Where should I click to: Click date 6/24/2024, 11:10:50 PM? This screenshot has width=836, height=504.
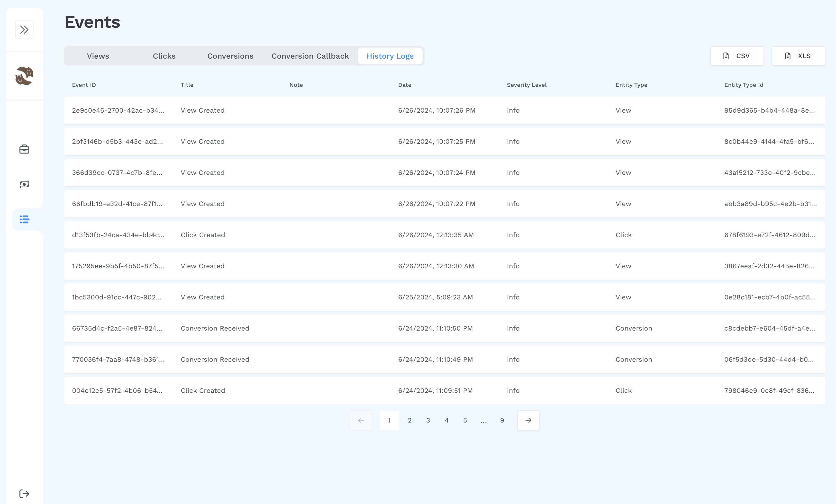pyautogui.click(x=435, y=328)
